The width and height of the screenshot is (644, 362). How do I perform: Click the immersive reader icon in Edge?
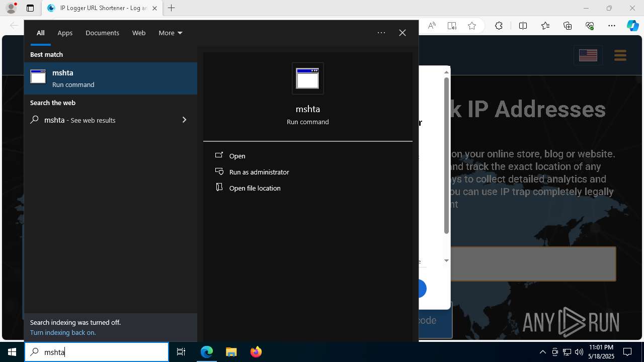(x=452, y=26)
